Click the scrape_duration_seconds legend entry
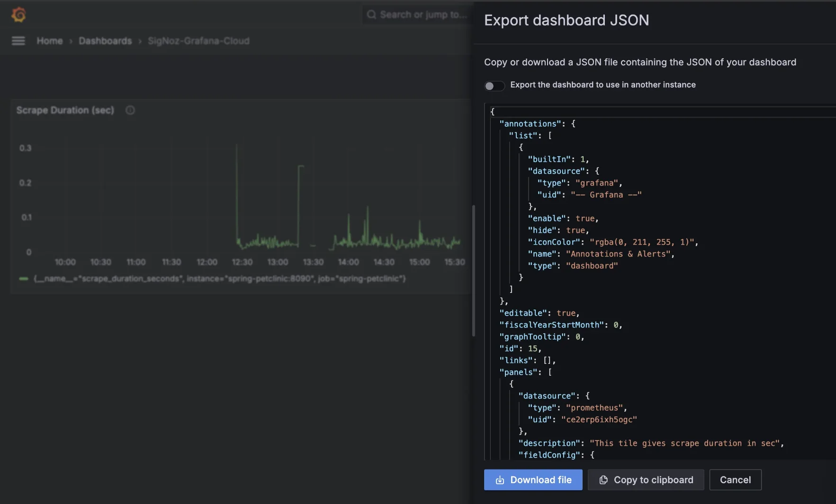Viewport: 836px width, 504px height. (213, 279)
